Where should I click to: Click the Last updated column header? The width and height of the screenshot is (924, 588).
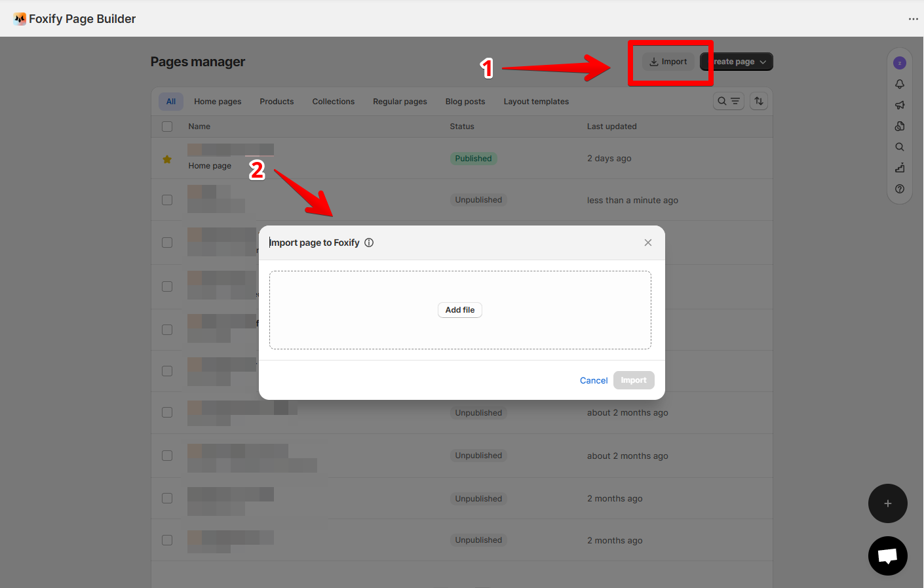pos(612,127)
